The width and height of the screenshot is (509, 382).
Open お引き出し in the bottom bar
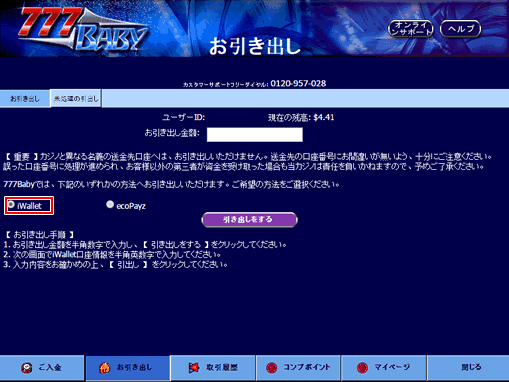coord(128,368)
